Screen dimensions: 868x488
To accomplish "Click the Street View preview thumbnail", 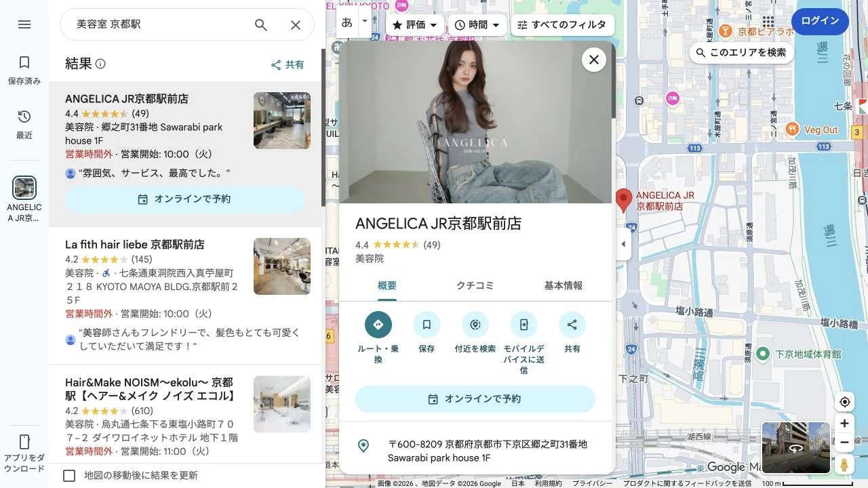I will point(796,447).
